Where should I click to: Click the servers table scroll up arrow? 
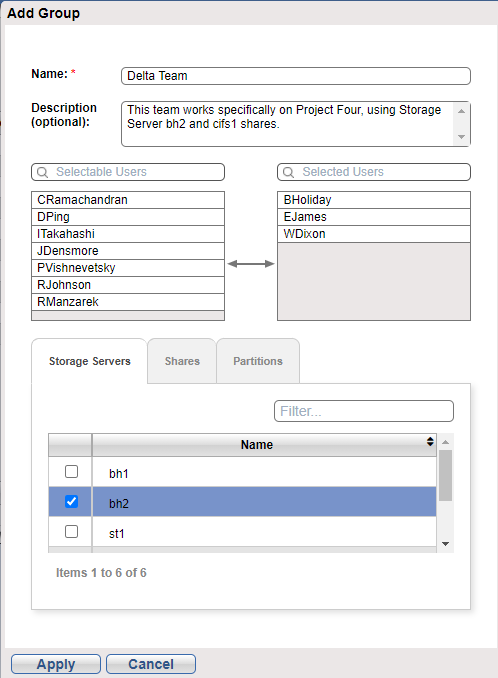coord(445,442)
